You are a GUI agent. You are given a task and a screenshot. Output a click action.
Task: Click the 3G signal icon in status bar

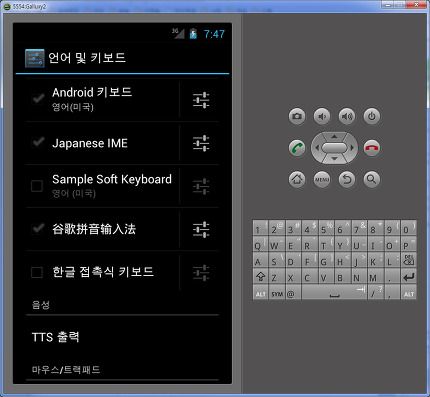[x=178, y=33]
